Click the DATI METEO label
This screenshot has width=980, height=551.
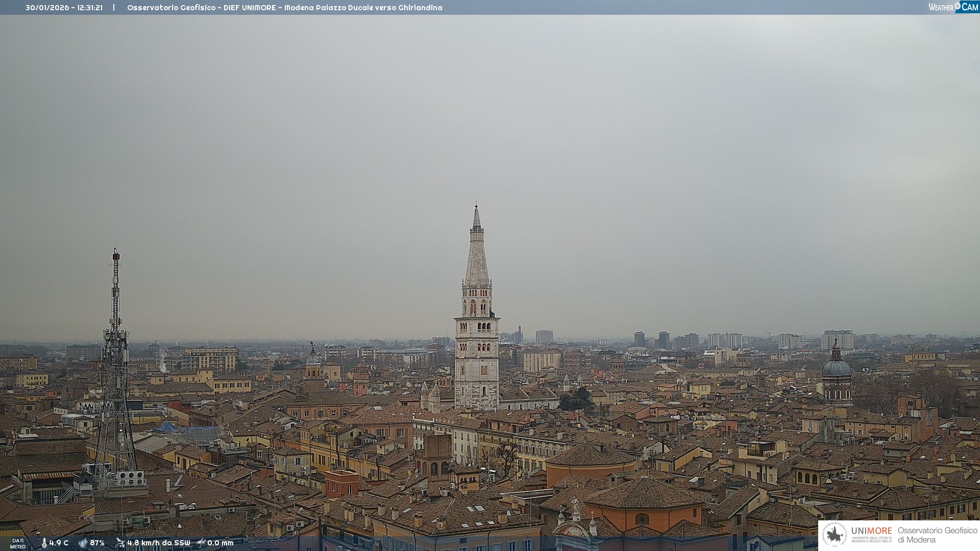[x=18, y=543]
